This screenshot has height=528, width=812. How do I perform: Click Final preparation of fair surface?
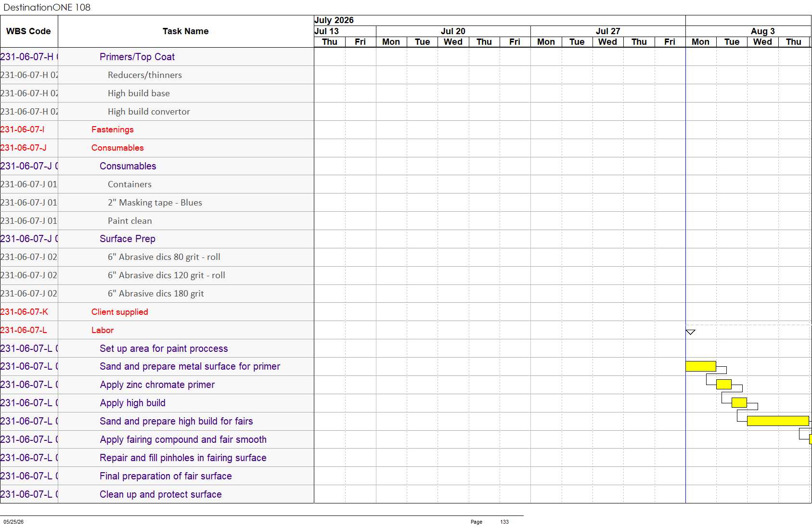(166, 476)
